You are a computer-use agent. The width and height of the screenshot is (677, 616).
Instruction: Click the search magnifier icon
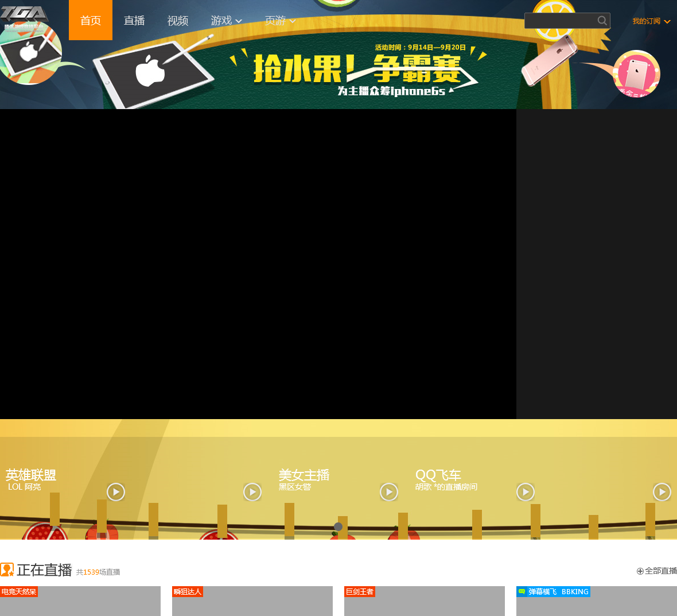click(x=602, y=20)
